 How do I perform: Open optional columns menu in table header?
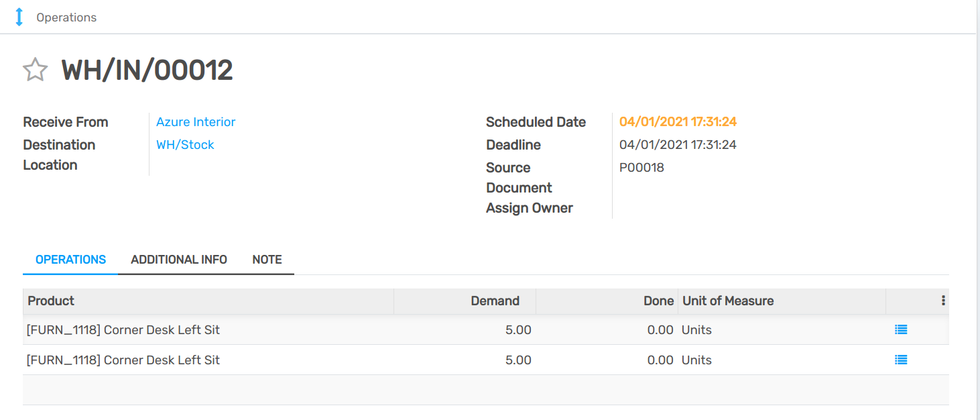tap(943, 301)
